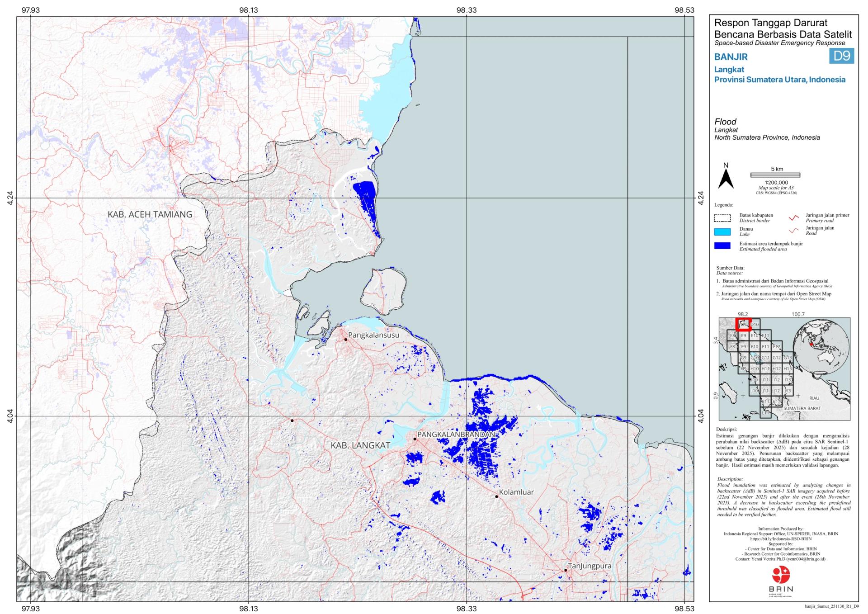The width and height of the screenshot is (868, 614).
Task: Click 'Information Produced by:' credit line
Action: coord(781,529)
